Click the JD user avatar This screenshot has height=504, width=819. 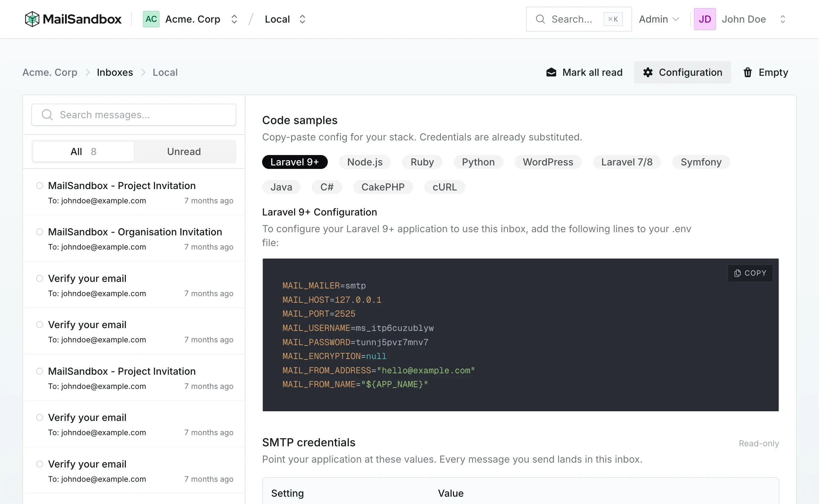point(705,19)
